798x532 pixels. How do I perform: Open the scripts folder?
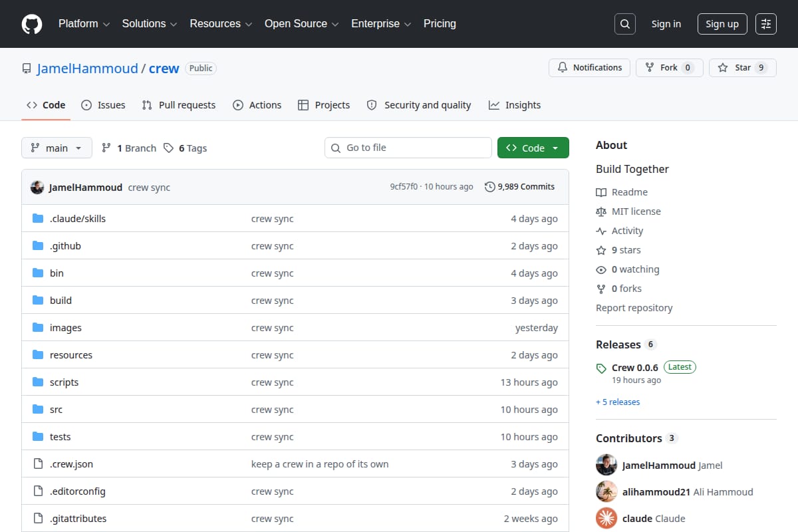point(64,382)
